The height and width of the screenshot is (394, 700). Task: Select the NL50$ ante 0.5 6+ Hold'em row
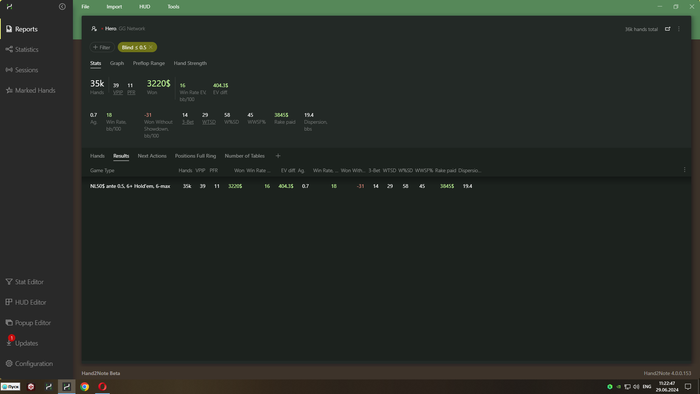(387, 186)
